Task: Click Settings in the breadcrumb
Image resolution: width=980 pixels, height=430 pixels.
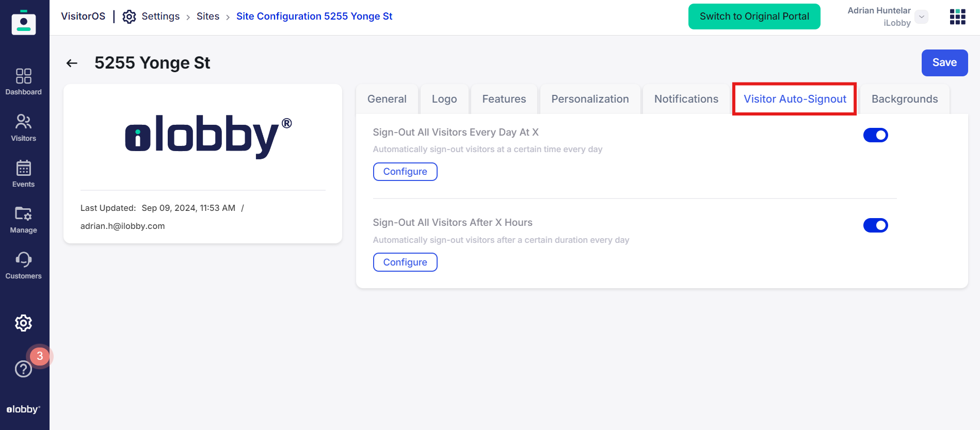Action: pos(160,16)
